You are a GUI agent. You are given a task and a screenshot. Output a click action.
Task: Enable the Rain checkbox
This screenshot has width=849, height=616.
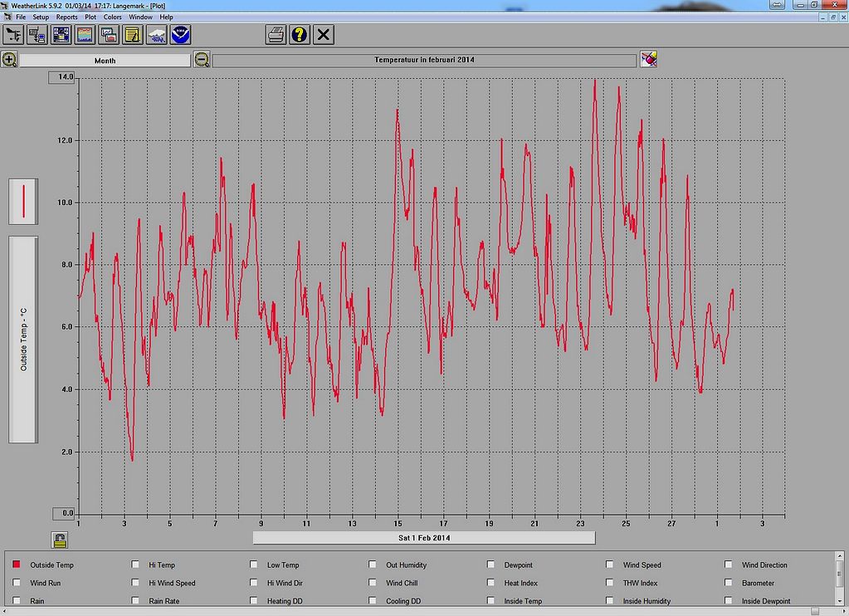click(17, 600)
